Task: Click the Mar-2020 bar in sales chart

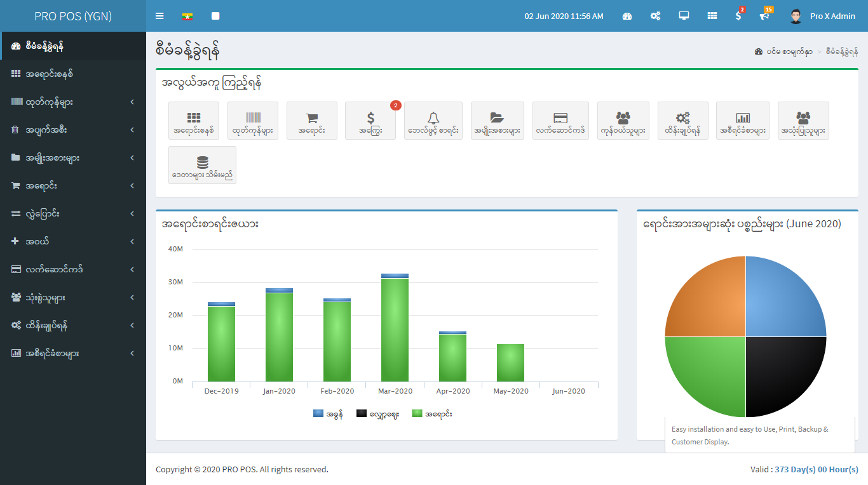Action: pyautogui.click(x=395, y=329)
